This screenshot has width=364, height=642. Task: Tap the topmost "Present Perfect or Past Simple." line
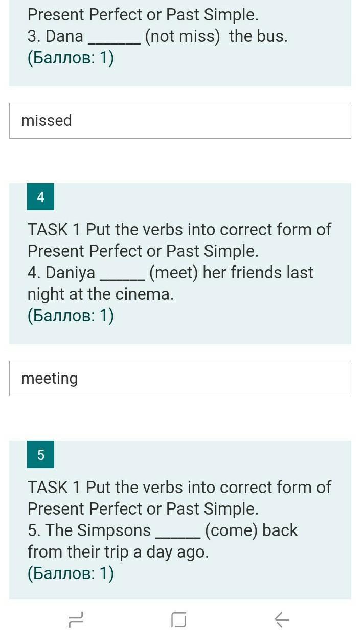143,15
